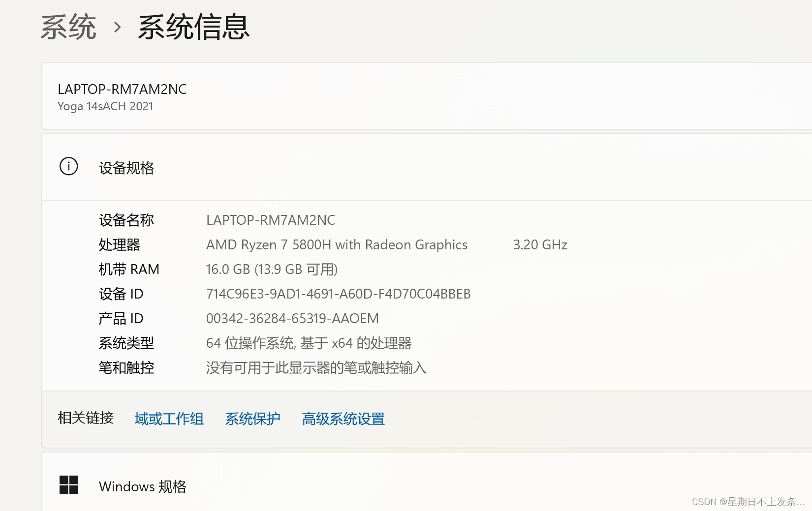Select the 没有可用于此显示器的笔或触控输入 value
Image resolution: width=812 pixels, height=511 pixels.
click(316, 368)
